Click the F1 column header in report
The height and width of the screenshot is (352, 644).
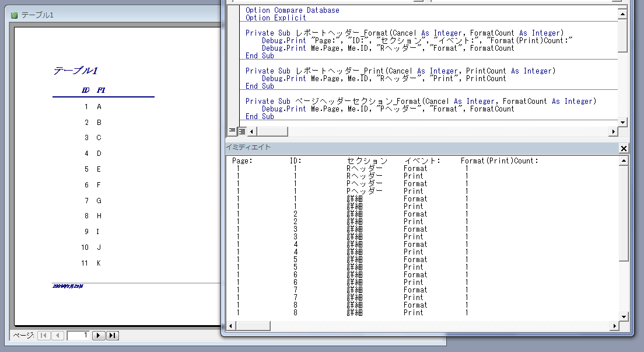100,90
